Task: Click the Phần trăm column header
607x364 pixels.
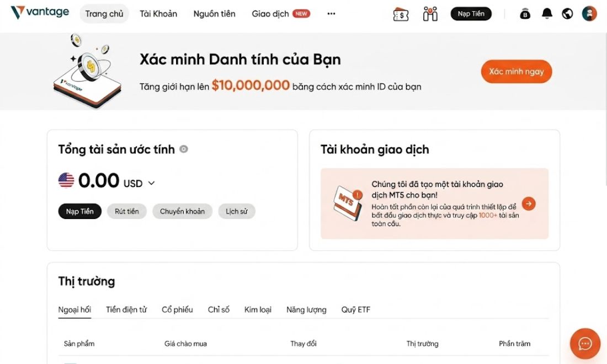Action: 514,344
